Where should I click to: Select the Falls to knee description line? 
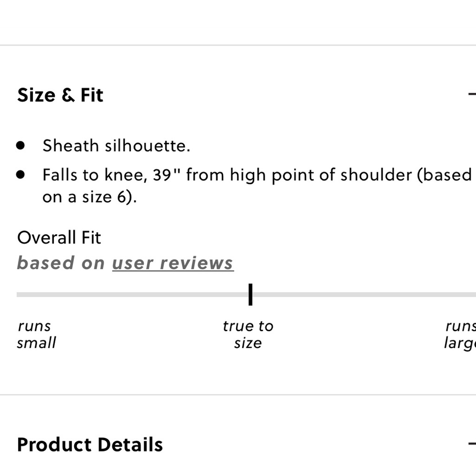257,175
